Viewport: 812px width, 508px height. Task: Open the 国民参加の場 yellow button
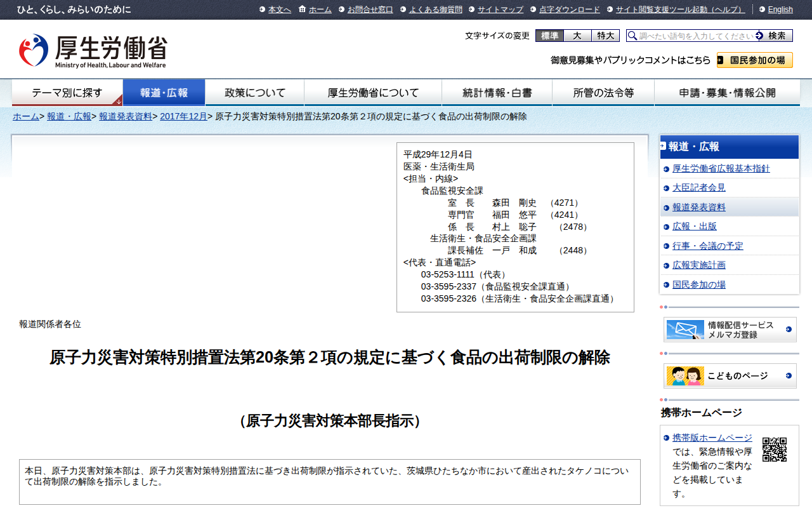(755, 60)
